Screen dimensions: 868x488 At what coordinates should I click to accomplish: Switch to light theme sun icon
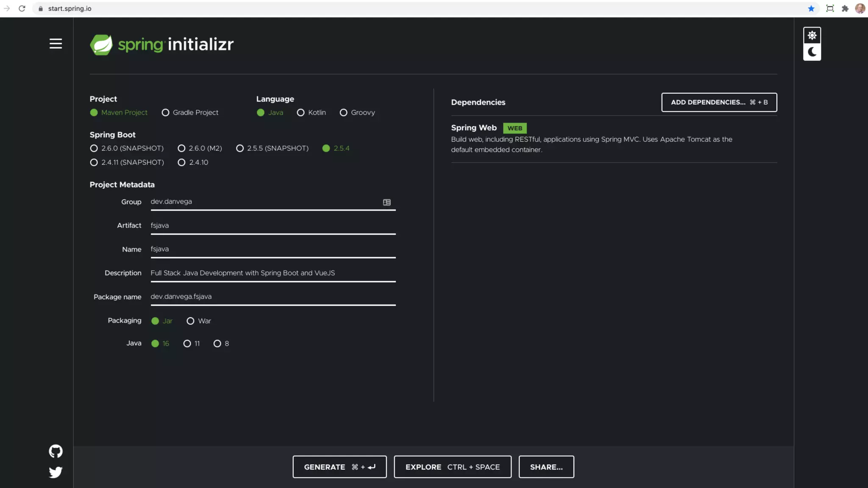pyautogui.click(x=812, y=36)
